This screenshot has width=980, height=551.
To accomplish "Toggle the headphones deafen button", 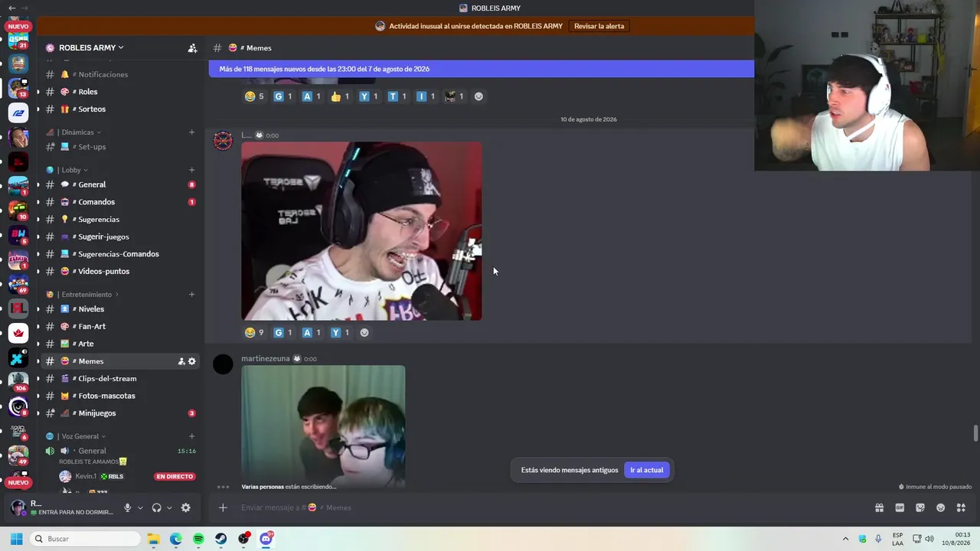I will point(156,507).
